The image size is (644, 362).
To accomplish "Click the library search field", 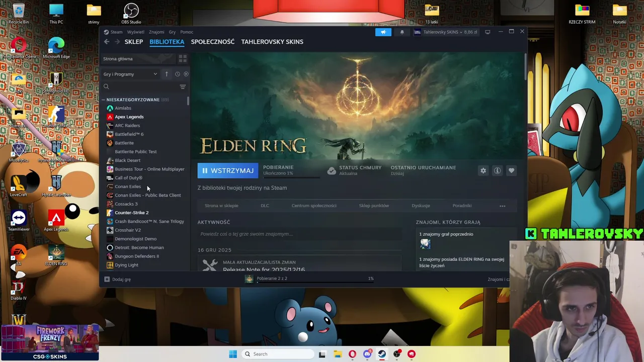I will click(140, 86).
